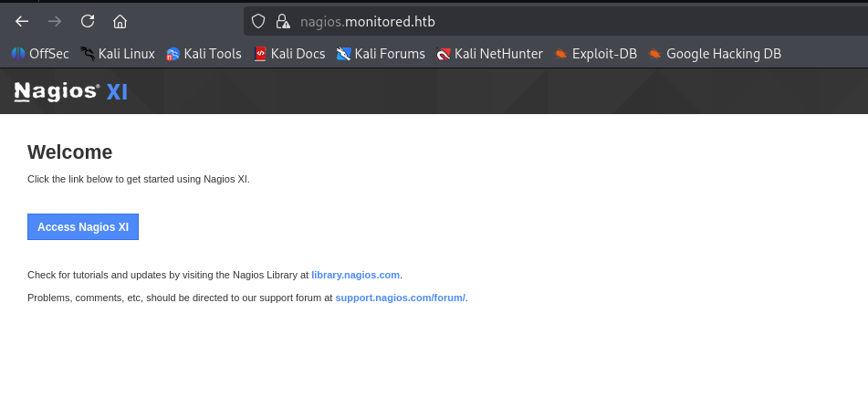Focus the nagios.monitored.htb address bar
The height and width of the screenshot is (408, 868).
pyautogui.click(x=555, y=22)
